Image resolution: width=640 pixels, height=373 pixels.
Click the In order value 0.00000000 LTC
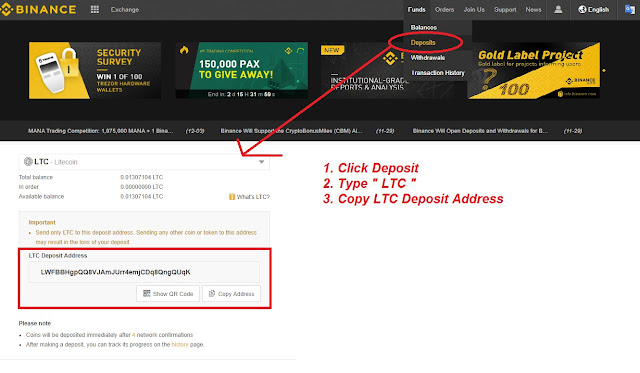click(x=142, y=187)
